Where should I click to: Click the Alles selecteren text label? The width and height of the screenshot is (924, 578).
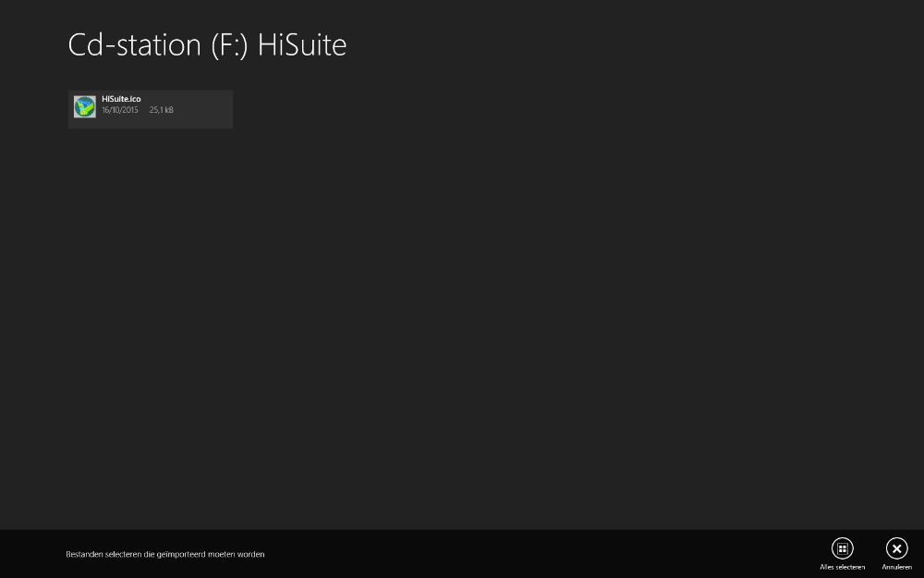tap(842, 567)
